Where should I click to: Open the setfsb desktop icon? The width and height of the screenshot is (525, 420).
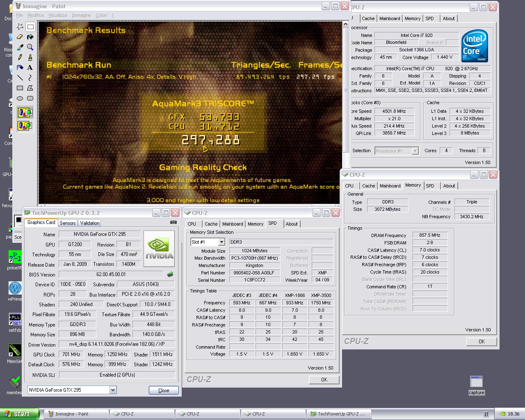tap(15, 322)
